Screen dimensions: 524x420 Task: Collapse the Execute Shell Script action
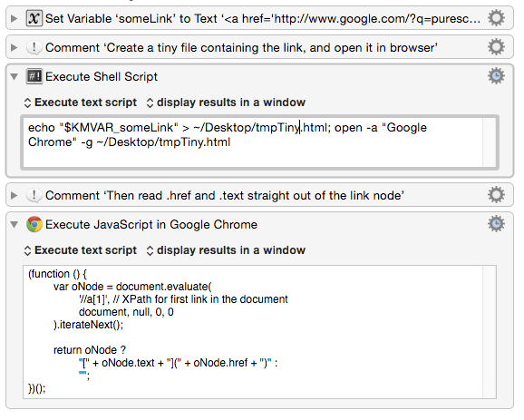14,76
